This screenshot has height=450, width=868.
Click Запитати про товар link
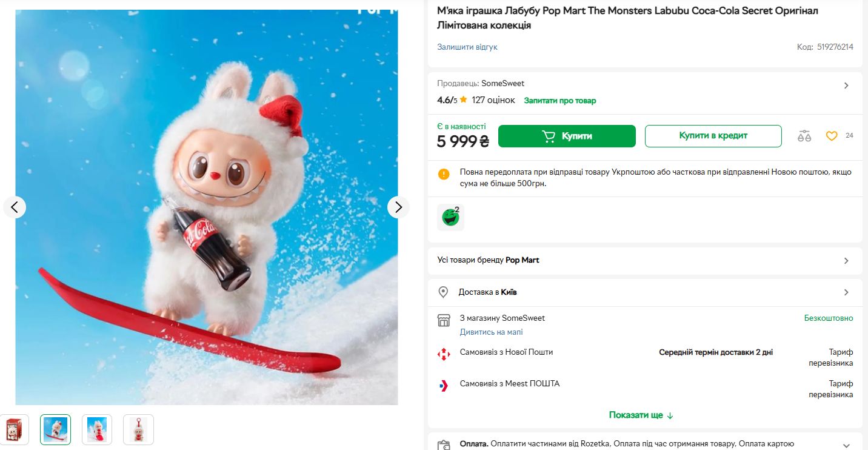(559, 101)
